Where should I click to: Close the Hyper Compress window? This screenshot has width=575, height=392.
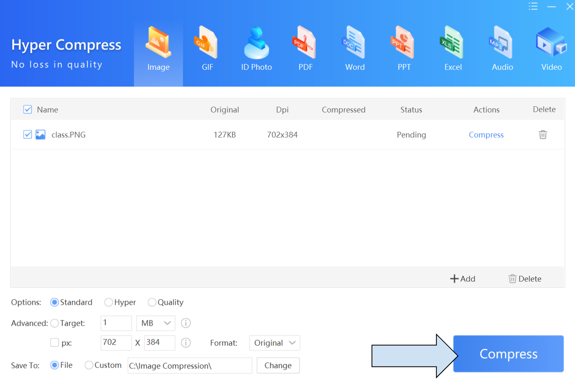[570, 6]
